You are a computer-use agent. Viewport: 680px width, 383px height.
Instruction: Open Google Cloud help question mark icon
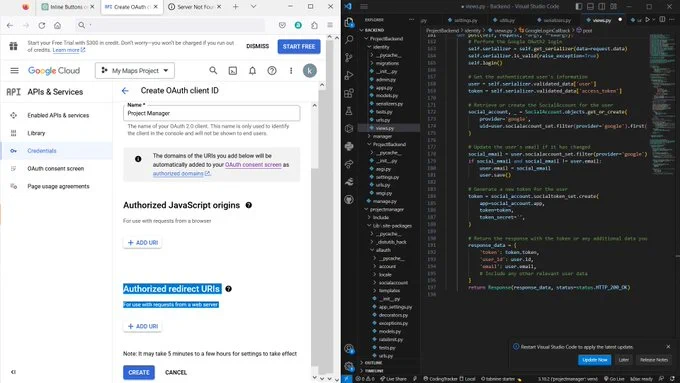pyautogui.click(x=272, y=70)
